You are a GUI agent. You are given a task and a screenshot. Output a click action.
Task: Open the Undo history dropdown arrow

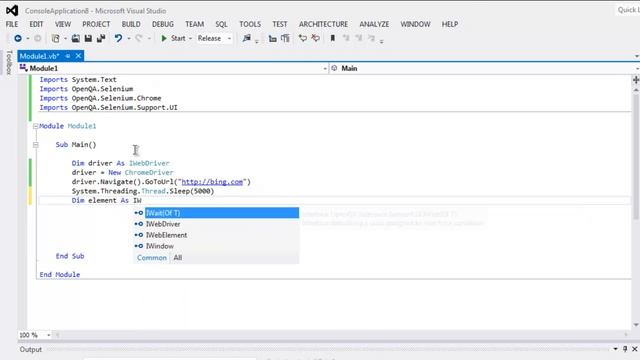coord(128,39)
